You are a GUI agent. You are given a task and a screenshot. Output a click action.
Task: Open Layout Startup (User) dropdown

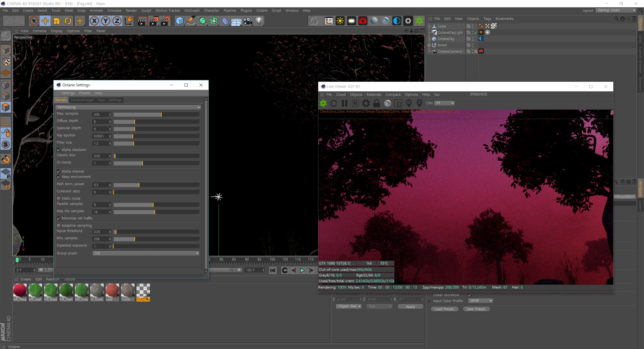[616, 10]
